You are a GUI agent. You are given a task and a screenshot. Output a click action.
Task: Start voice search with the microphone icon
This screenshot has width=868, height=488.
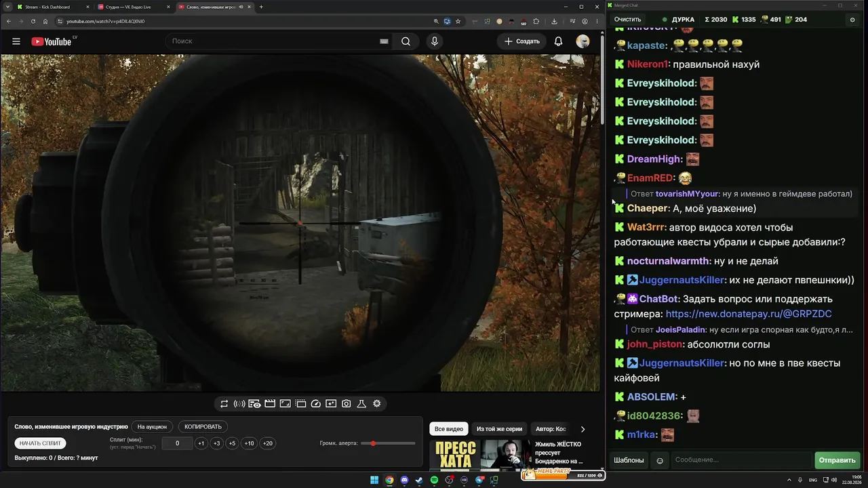[x=435, y=41]
